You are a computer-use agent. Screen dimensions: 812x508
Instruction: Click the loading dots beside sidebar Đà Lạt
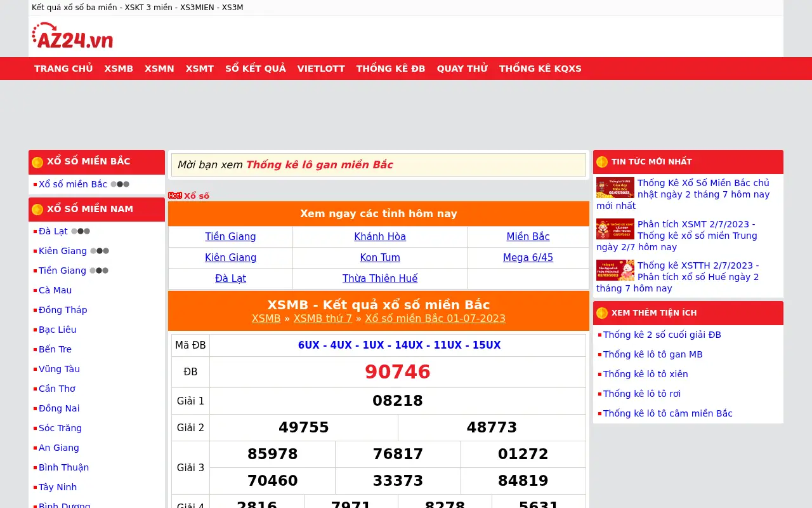point(81,231)
